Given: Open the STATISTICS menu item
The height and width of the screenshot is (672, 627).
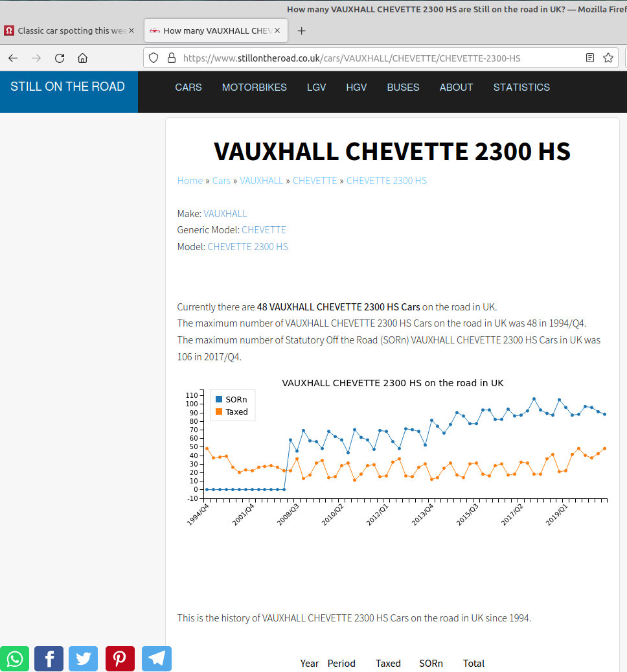Looking at the screenshot, I should point(521,87).
